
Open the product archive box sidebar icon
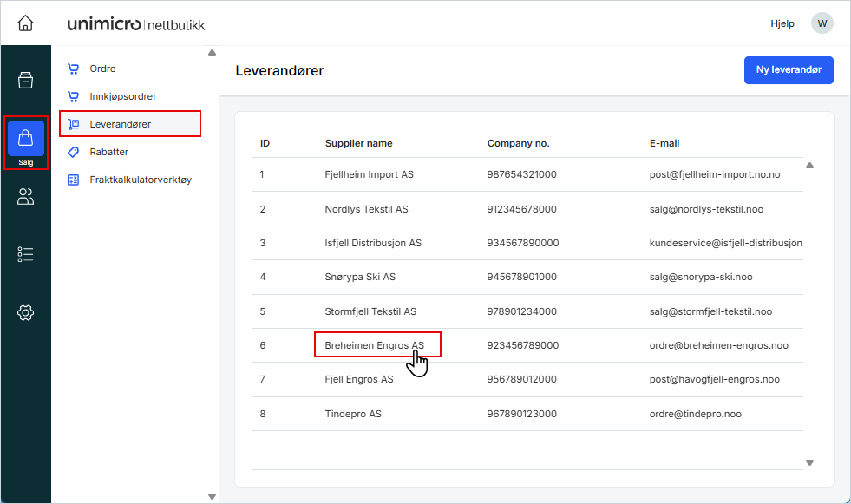(x=25, y=81)
